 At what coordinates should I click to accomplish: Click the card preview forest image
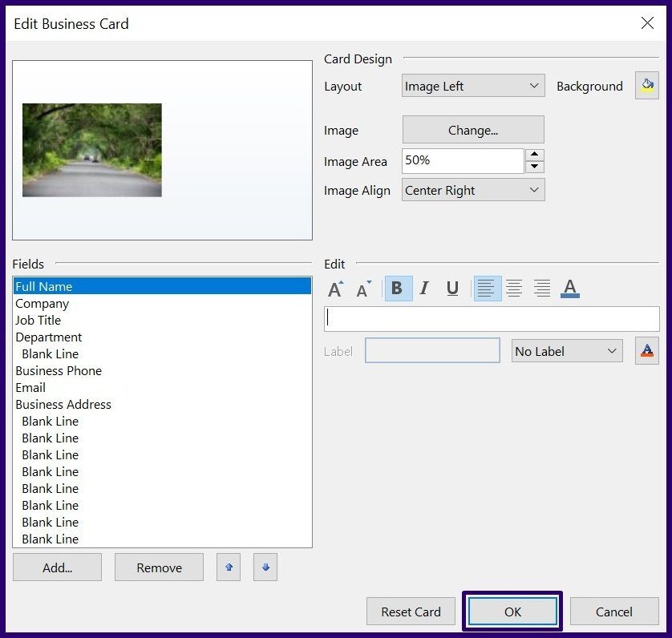tap(92, 150)
